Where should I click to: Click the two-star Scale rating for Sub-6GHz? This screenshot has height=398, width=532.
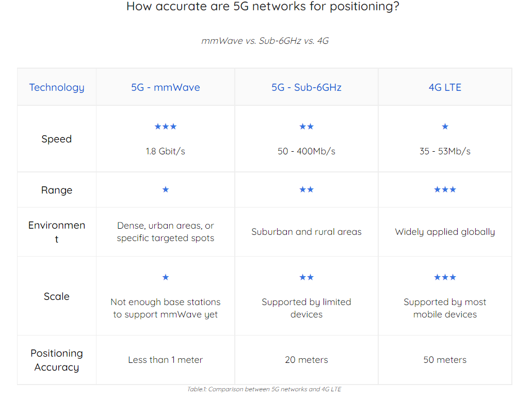coord(307,277)
